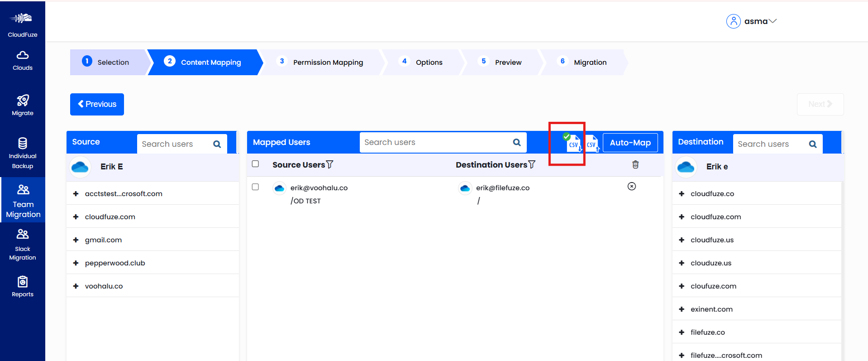Image resolution: width=868 pixels, height=361 pixels.
Task: Open the Clouds section
Action: 22,61
